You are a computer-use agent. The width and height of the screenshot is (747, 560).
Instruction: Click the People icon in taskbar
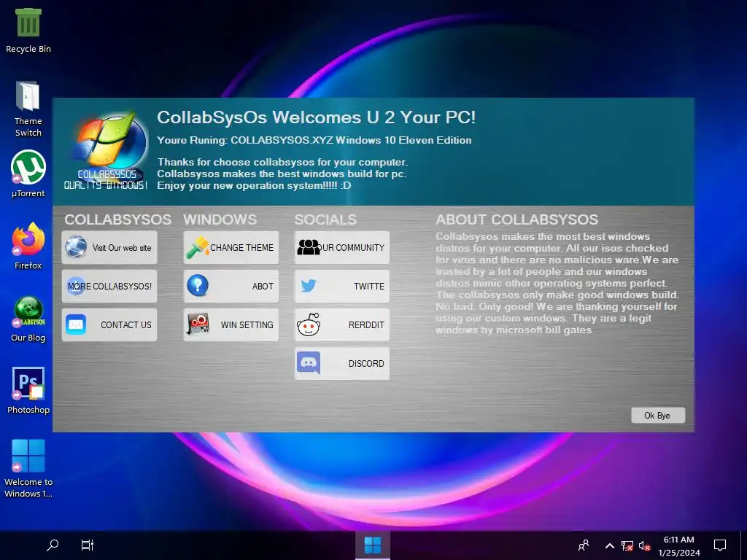tap(583, 545)
